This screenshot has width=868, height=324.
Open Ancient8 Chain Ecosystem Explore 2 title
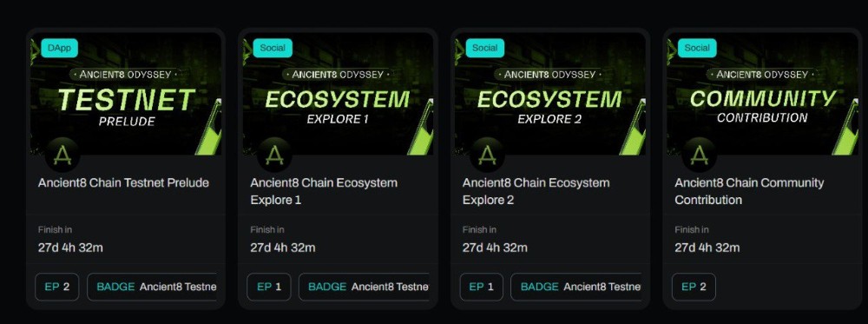click(536, 191)
